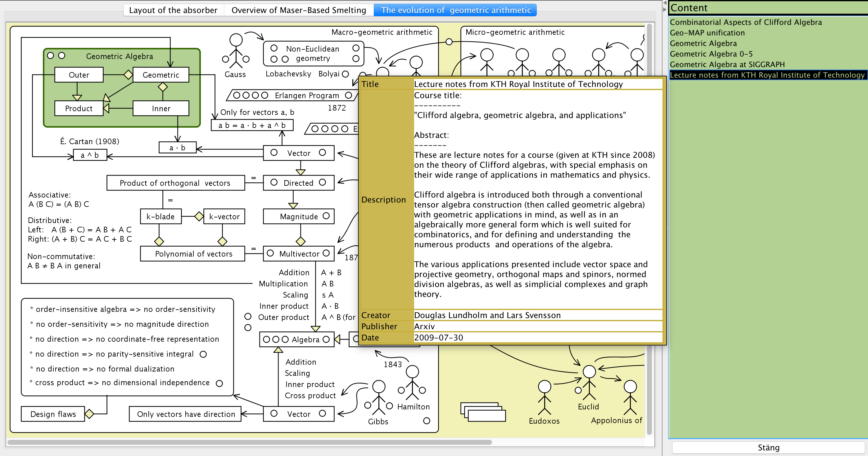Click the diamond next to Design flaws
This screenshot has width=868, height=456.
(x=89, y=414)
